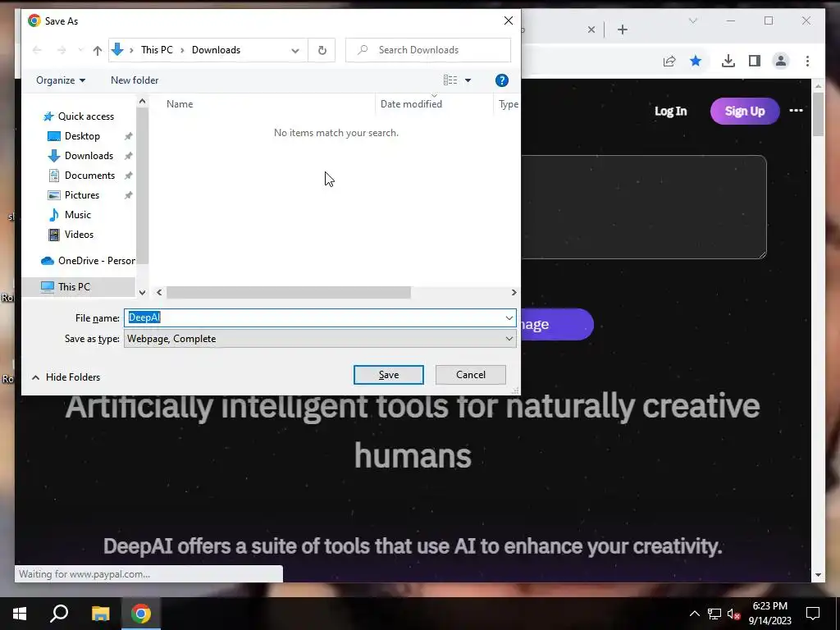Open the Organize menu
Image resolution: width=840 pixels, height=630 pixels.
61,80
